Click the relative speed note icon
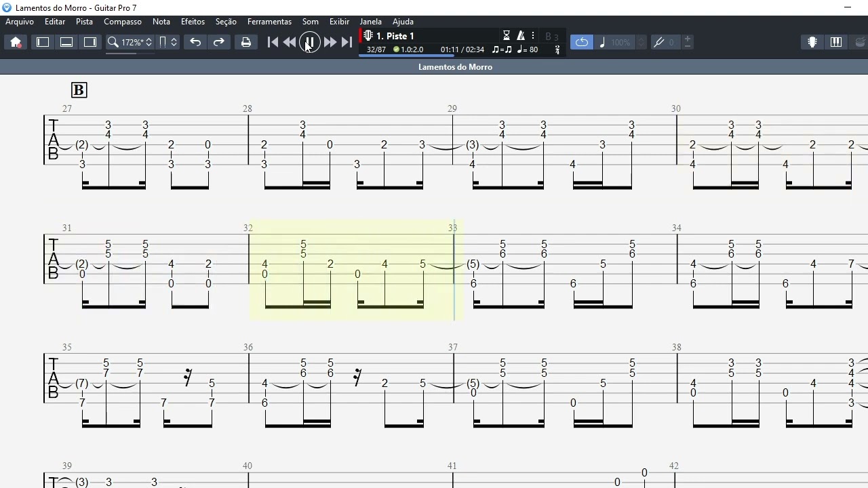 (x=602, y=42)
